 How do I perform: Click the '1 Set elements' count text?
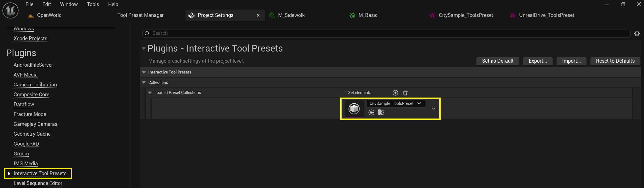(x=358, y=93)
